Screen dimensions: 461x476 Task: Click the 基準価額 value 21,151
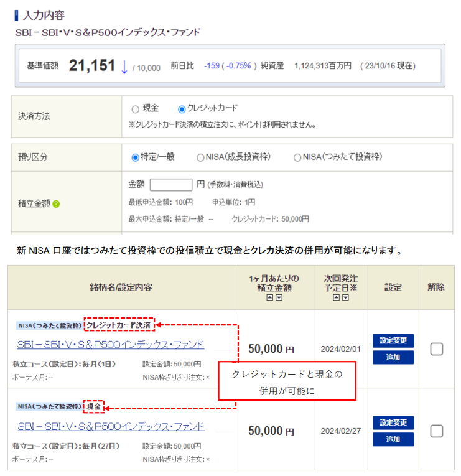coord(92,65)
